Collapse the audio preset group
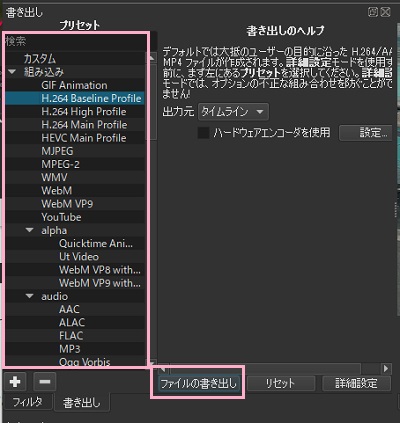The height and width of the screenshot is (423, 400). (x=30, y=296)
